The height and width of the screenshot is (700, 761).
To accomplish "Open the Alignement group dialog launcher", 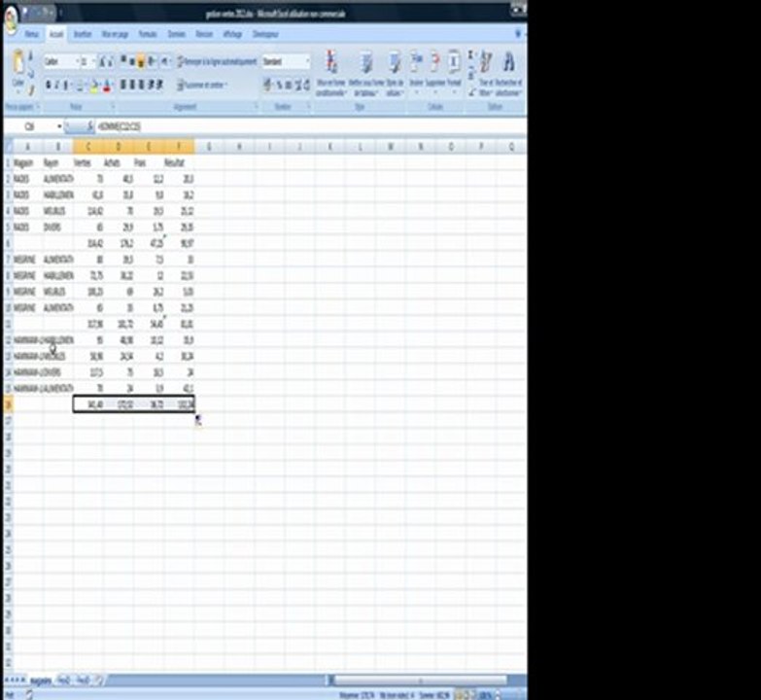I will (257, 106).
